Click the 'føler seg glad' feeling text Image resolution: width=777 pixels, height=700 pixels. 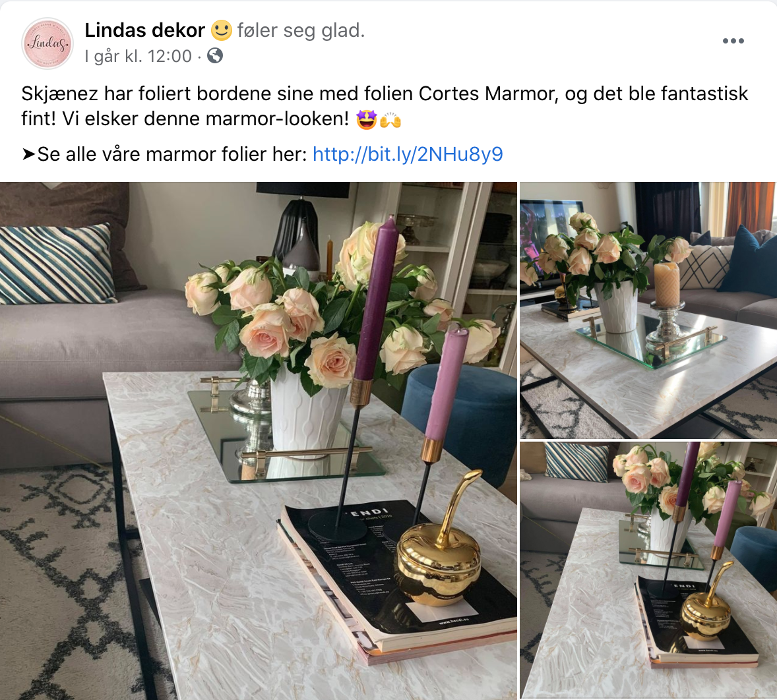pos(301,30)
